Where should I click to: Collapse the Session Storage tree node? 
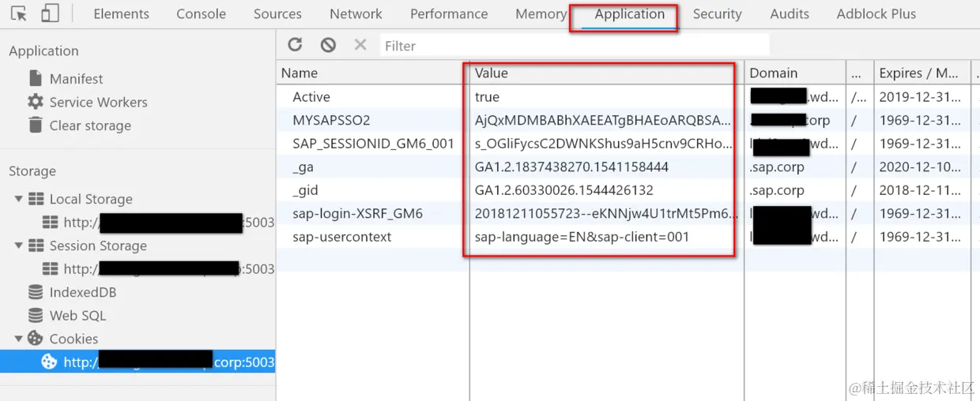(x=18, y=245)
